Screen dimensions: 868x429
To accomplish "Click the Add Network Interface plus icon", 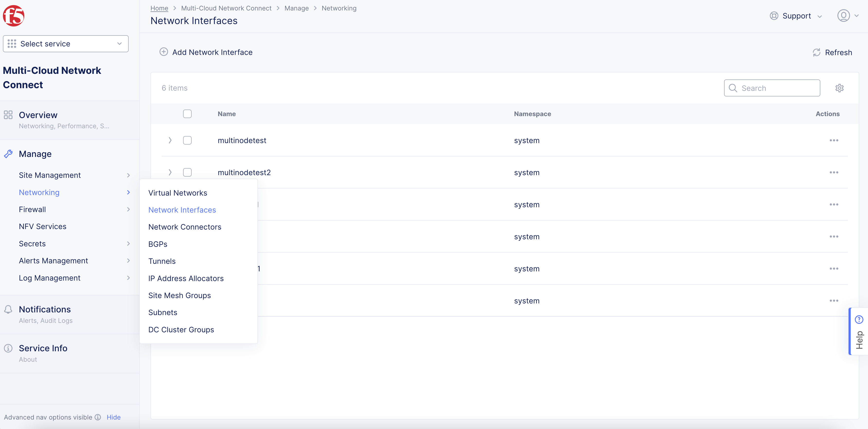I will pyautogui.click(x=164, y=52).
